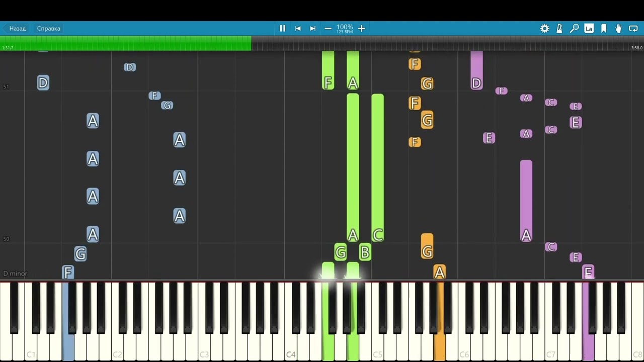Open the magnifier zoom tool
The width and height of the screenshot is (644, 362).
pos(574,29)
